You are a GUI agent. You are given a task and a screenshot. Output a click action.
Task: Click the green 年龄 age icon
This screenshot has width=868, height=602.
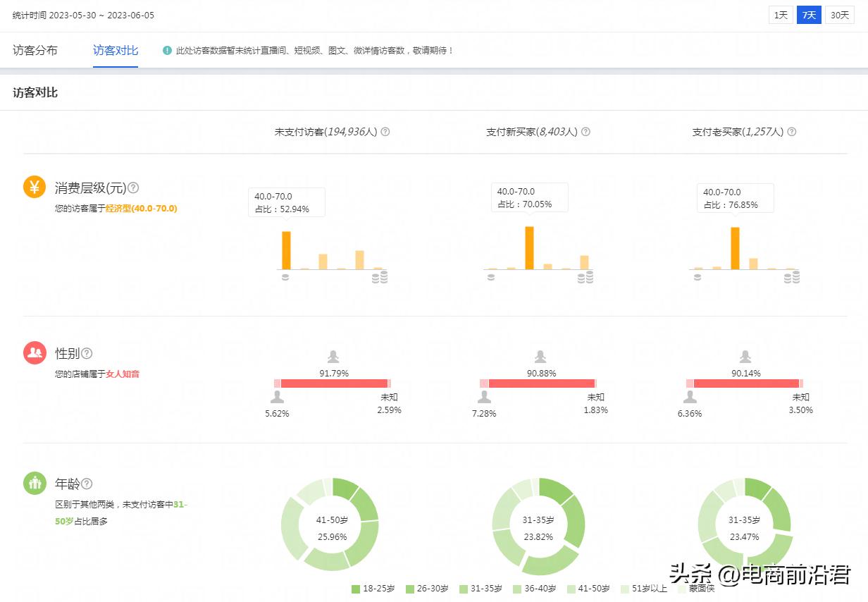35,484
